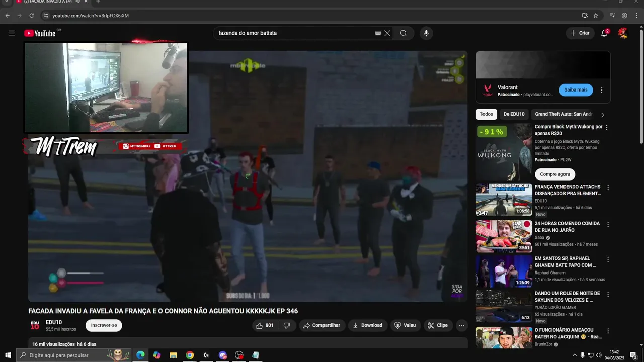Open the EDU10 channel name link
Screen dimensions: 644x362
click(x=54, y=322)
